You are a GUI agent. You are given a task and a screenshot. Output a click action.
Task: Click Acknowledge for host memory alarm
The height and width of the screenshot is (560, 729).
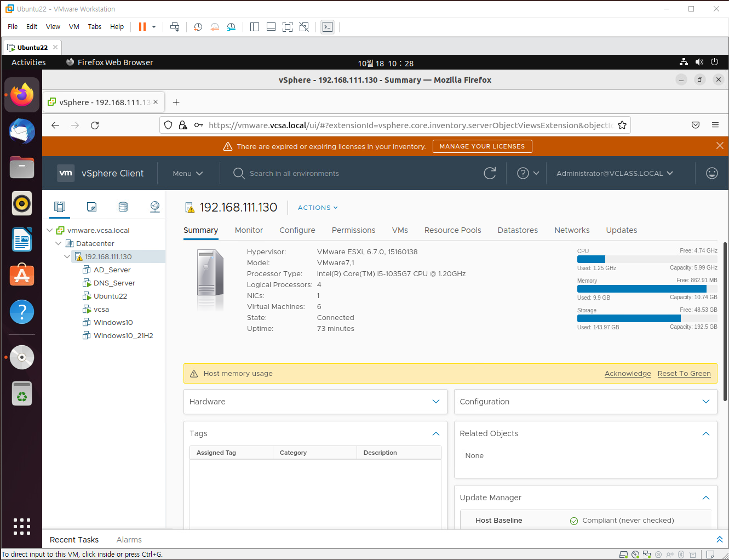click(x=628, y=374)
